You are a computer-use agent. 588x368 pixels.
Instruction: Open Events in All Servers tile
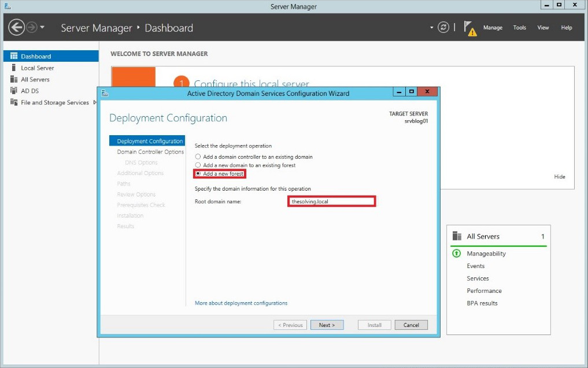475,266
